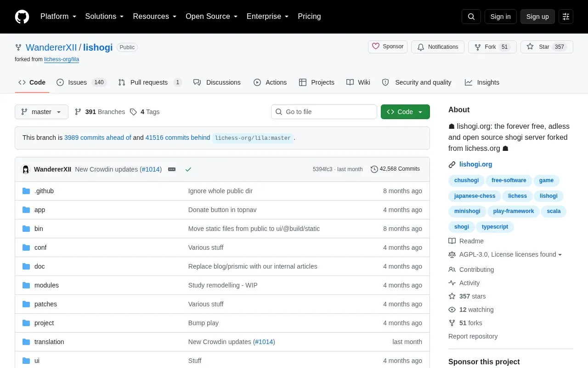Screen dimensions: 588x368
Task: Open the master branch dropdown
Action: click(41, 112)
